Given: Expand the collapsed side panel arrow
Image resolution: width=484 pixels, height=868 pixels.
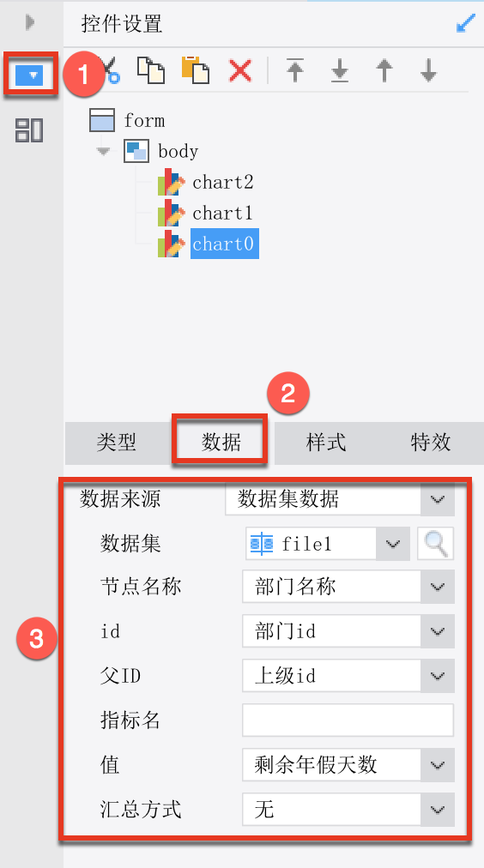Looking at the screenshot, I should point(30,22).
